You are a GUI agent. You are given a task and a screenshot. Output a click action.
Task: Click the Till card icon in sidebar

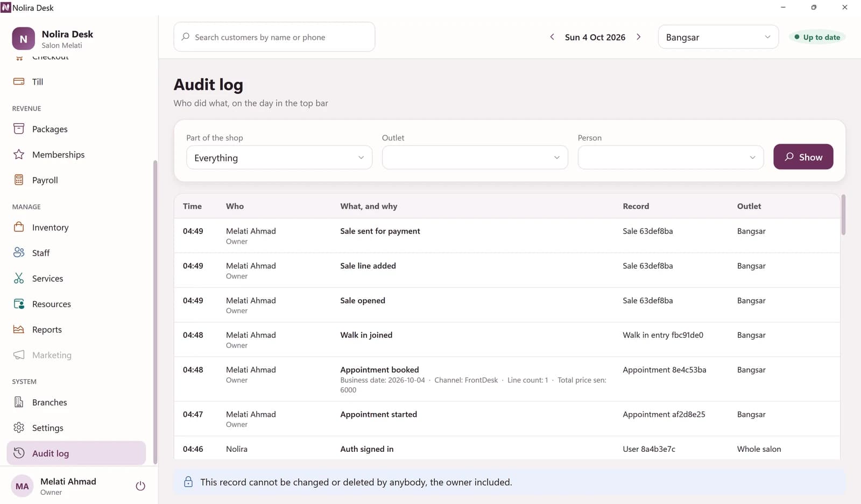[x=19, y=82]
